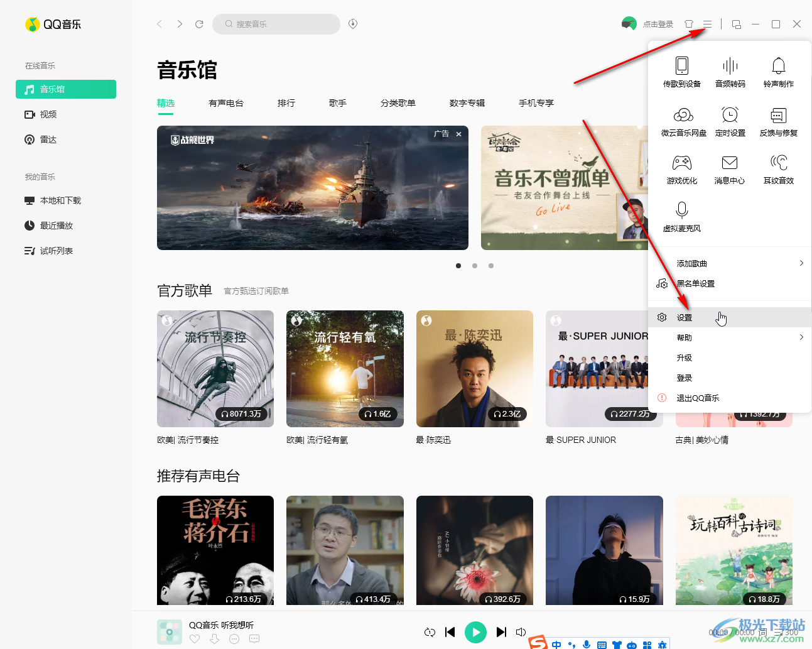Open the 最·陈奕迅 playlist cover
Viewport: 812px width, 649px height.
pyautogui.click(x=475, y=369)
